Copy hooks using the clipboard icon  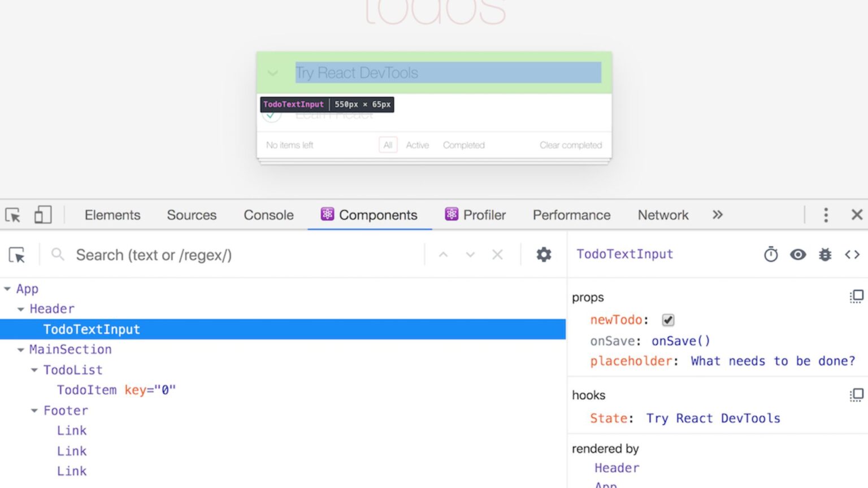(856, 395)
